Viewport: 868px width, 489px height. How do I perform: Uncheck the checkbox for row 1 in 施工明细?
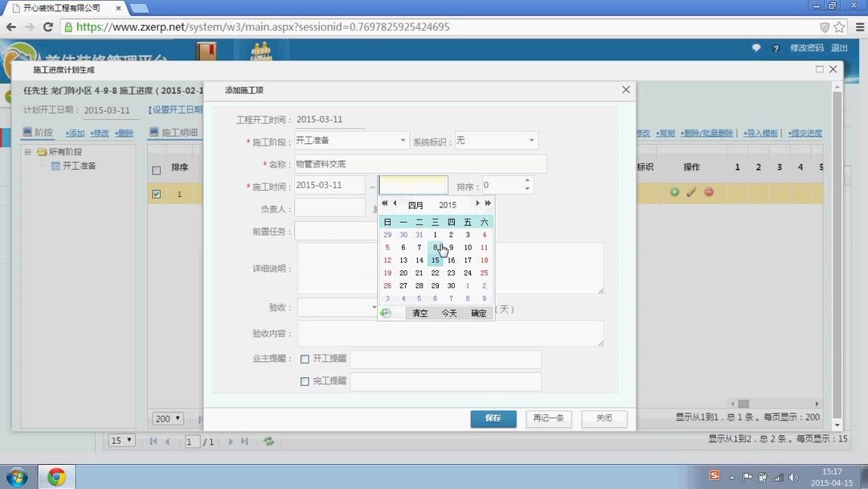pyautogui.click(x=156, y=193)
